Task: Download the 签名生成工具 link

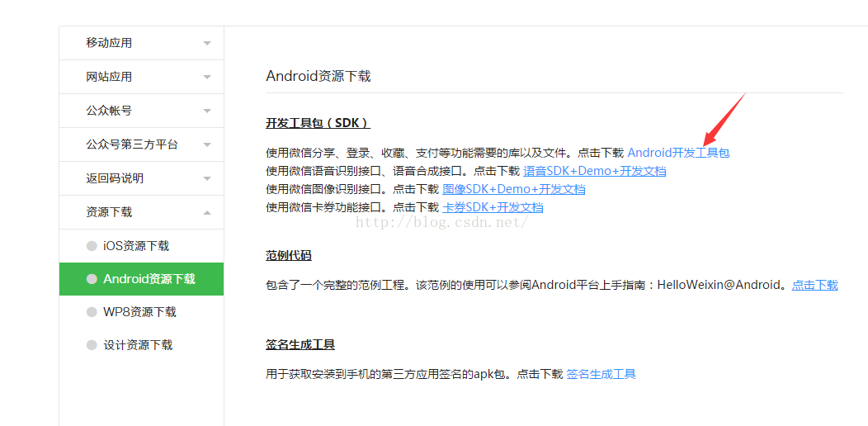Action: [x=601, y=374]
